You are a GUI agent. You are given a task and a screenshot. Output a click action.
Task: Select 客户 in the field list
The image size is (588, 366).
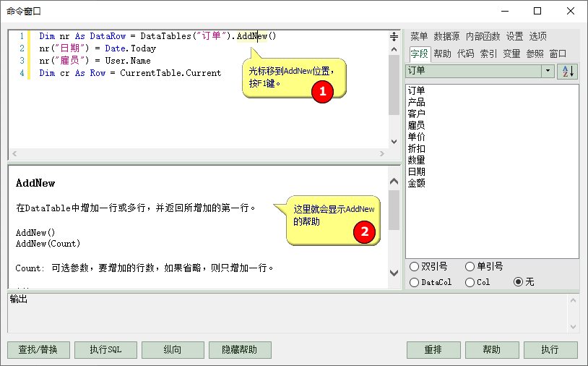(417, 114)
